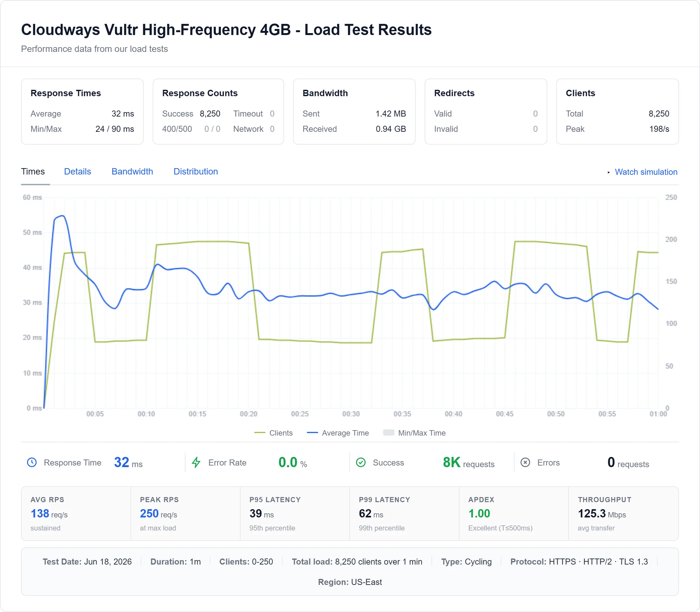Click the Clients legend label
The image size is (700, 612).
click(x=281, y=433)
